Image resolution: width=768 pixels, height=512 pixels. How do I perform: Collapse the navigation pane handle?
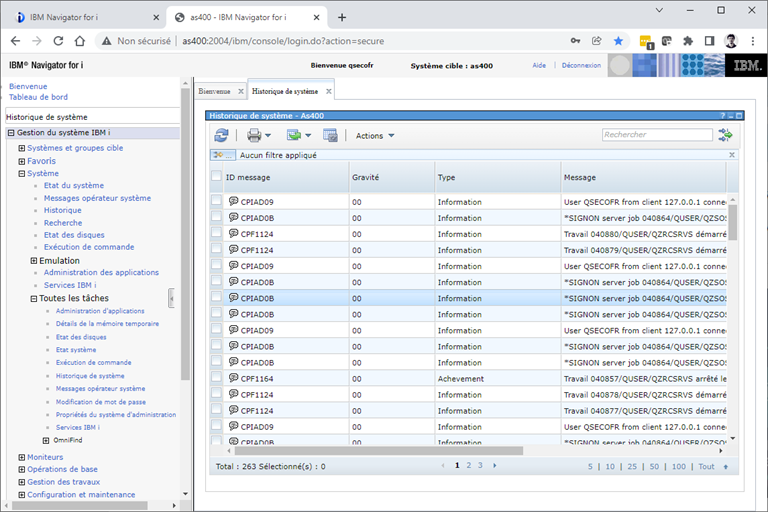(171, 298)
